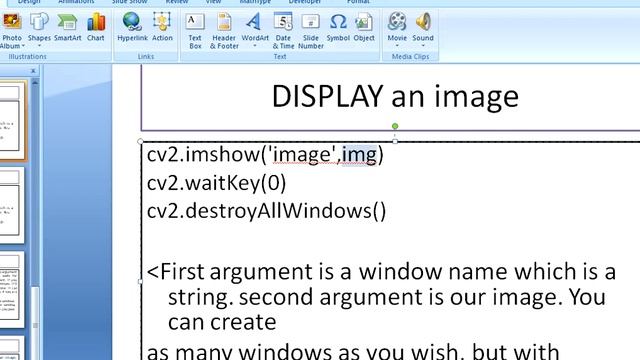Switch to the Slide Show tab
This screenshot has width=640, height=360.
tap(129, 2)
